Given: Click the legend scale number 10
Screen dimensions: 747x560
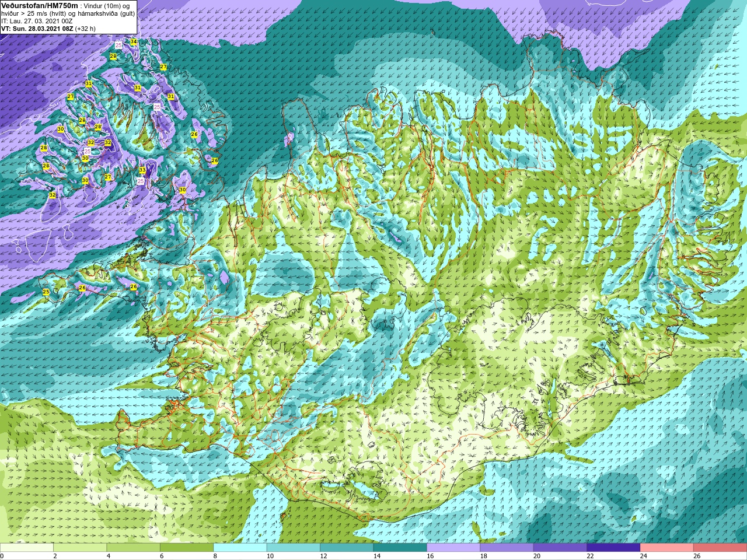Looking at the screenshot, I should pos(270,556).
